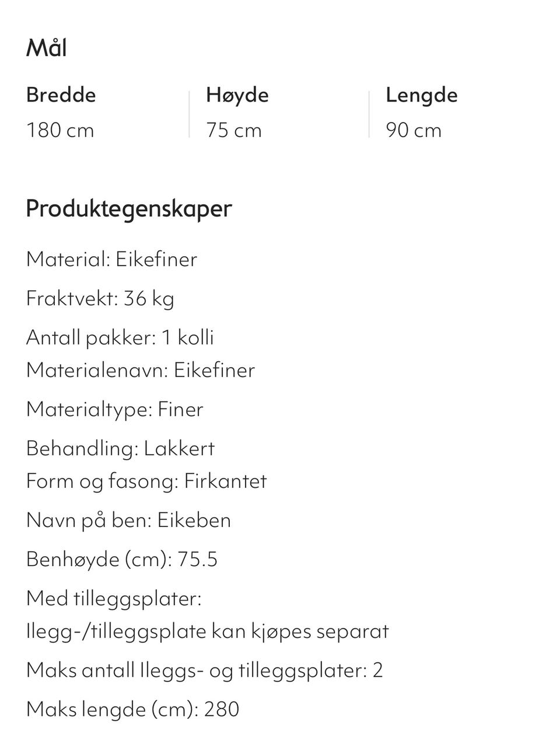Viewport: 560px width, 737px height.
Task: Click the 180 cm width value
Action: click(x=60, y=130)
